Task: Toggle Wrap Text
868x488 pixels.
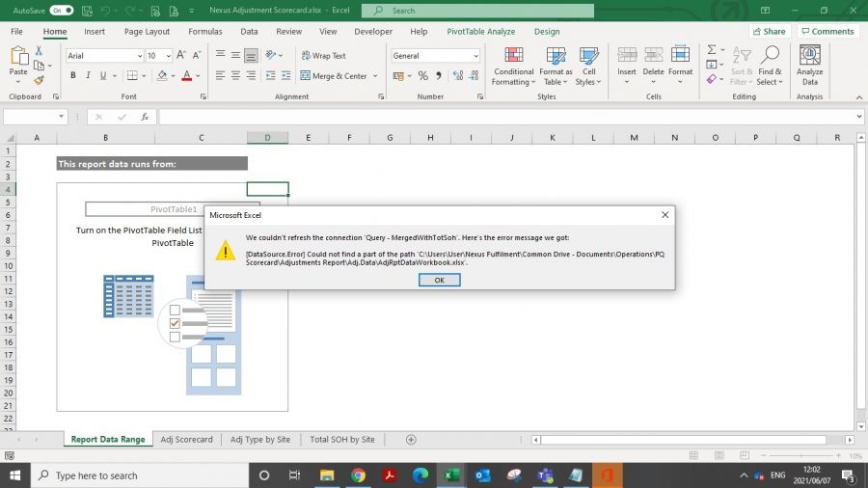Action: [324, 56]
